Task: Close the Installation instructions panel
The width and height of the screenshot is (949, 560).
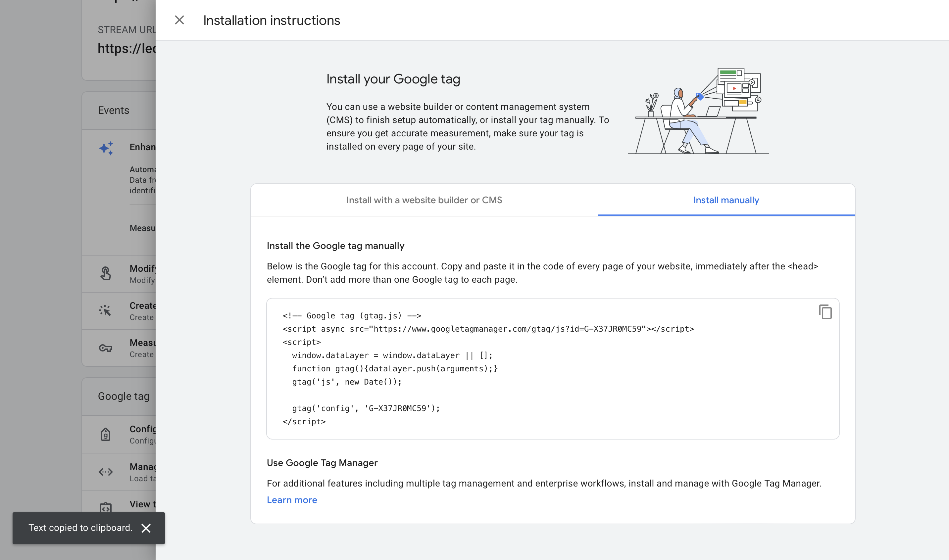Action: click(x=179, y=20)
